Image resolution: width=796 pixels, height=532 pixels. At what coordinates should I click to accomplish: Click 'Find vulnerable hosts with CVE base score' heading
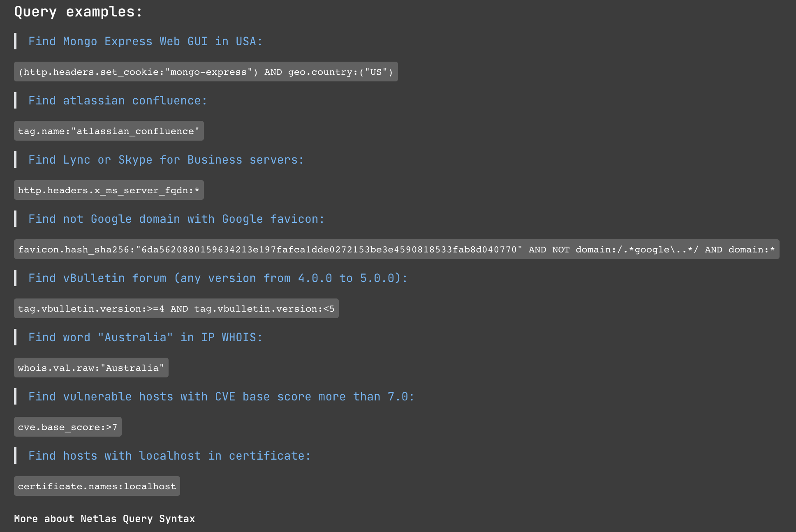[221, 397]
